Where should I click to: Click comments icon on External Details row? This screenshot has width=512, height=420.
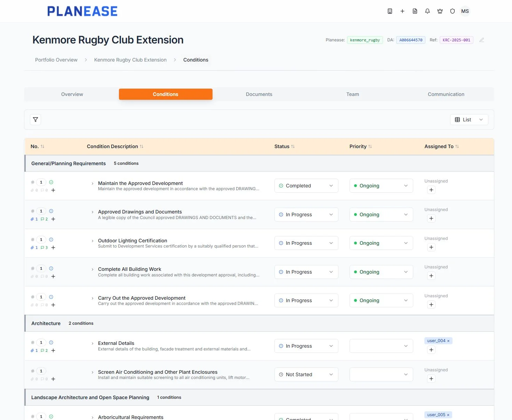click(44, 350)
